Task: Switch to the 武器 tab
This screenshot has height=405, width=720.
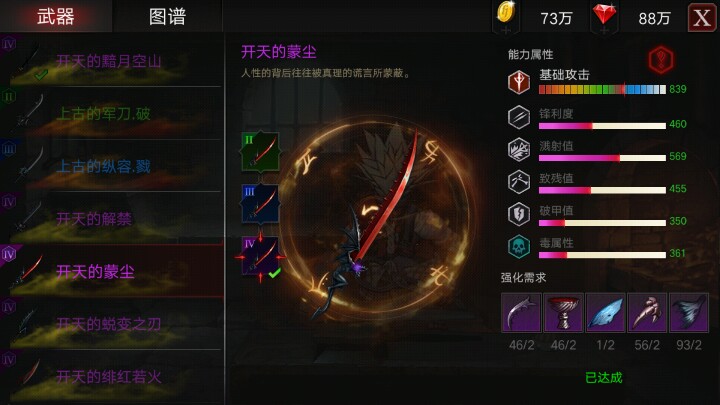Action: (x=56, y=17)
